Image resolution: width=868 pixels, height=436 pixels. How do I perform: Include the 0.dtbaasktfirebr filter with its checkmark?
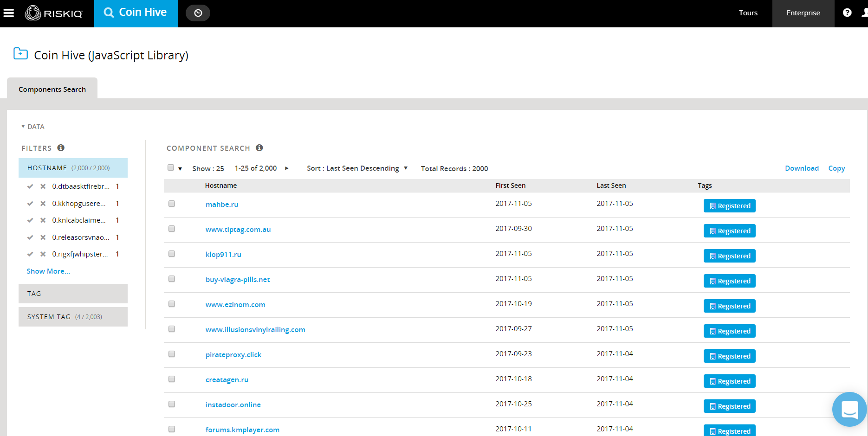click(x=30, y=186)
